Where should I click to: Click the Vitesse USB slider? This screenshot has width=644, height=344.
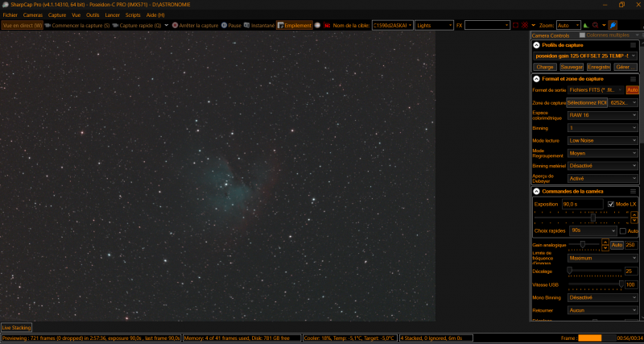[x=596, y=284]
